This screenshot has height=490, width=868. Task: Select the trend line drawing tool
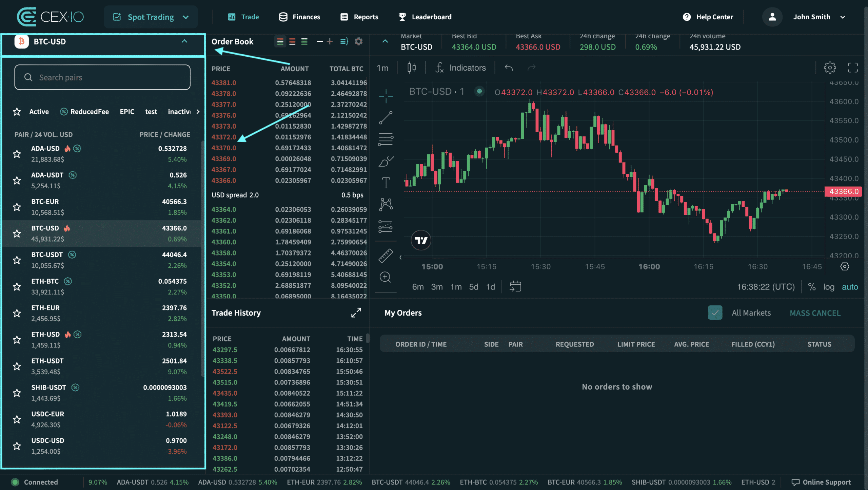(386, 118)
